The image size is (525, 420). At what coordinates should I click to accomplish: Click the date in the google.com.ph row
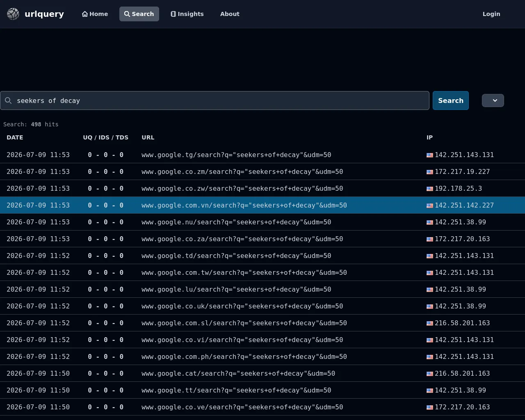[38, 357]
